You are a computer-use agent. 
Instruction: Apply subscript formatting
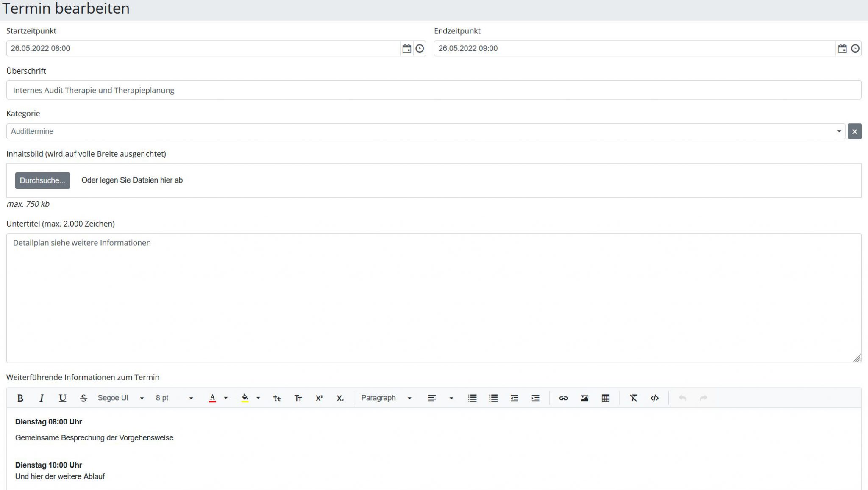(340, 398)
